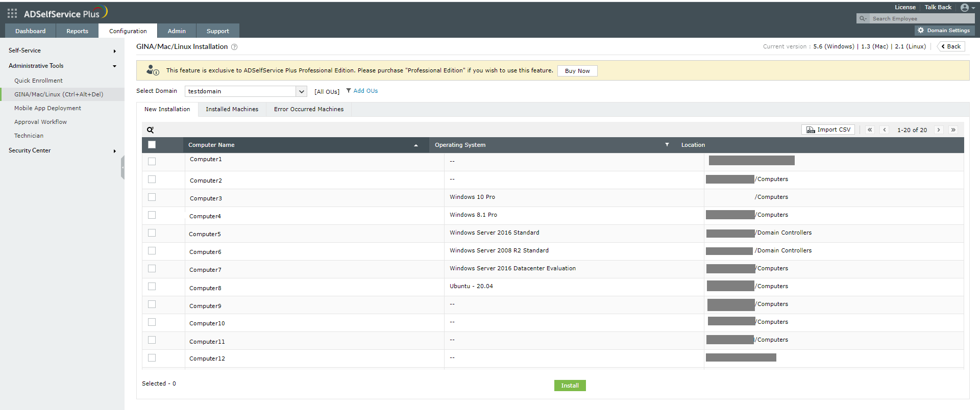Go to the first page of results
Screen dimensions: 980x410
(x=870, y=130)
